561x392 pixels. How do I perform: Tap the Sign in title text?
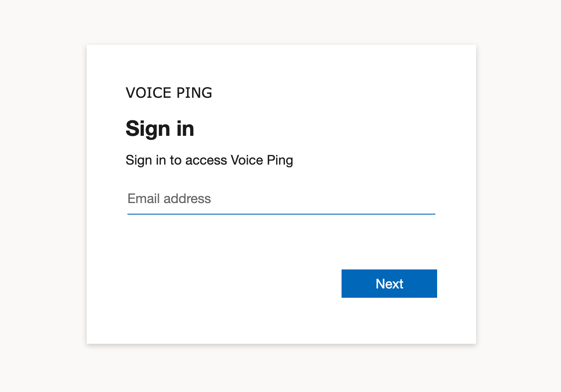(160, 129)
